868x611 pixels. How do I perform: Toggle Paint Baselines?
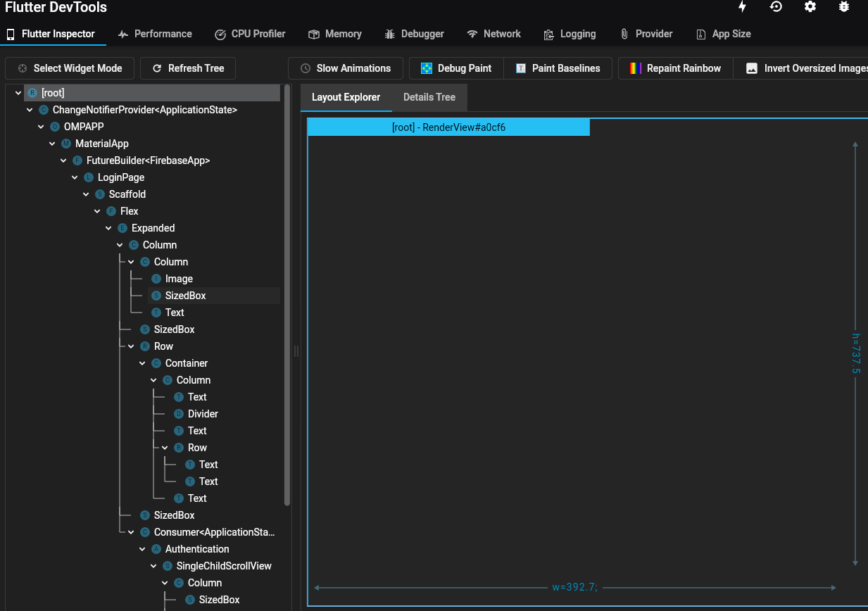(558, 68)
